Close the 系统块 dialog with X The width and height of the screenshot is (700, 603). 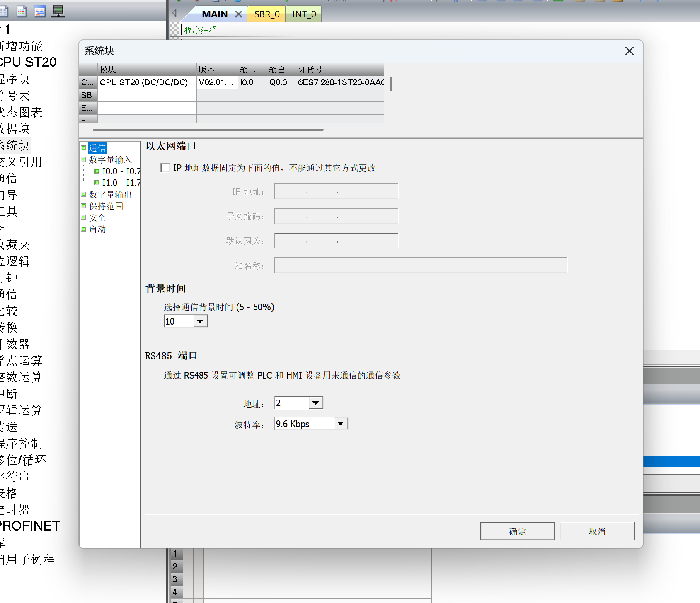[629, 51]
